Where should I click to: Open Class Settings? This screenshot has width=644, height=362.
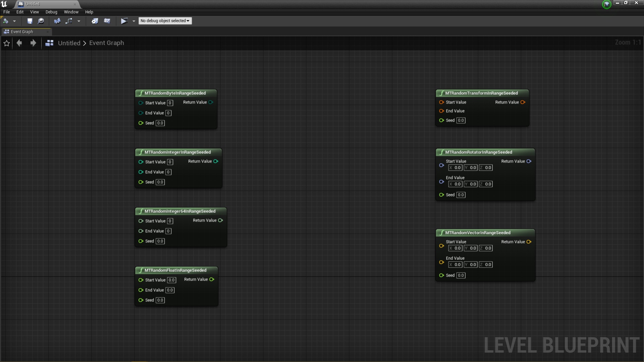[95, 21]
